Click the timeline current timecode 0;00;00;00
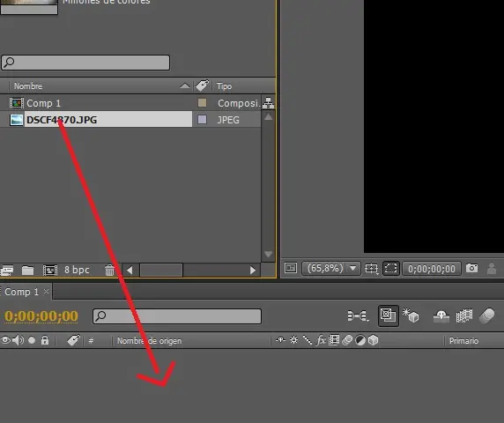Image resolution: width=504 pixels, height=423 pixels. tap(41, 316)
